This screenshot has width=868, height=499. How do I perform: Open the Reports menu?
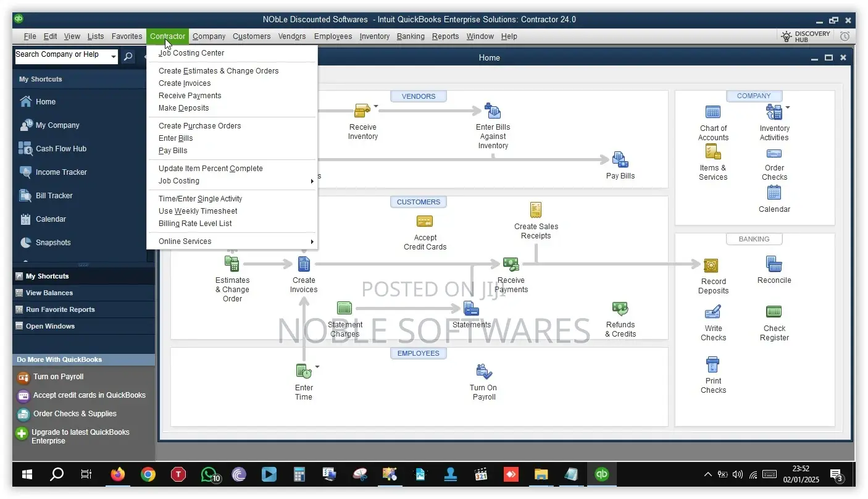[x=445, y=36]
